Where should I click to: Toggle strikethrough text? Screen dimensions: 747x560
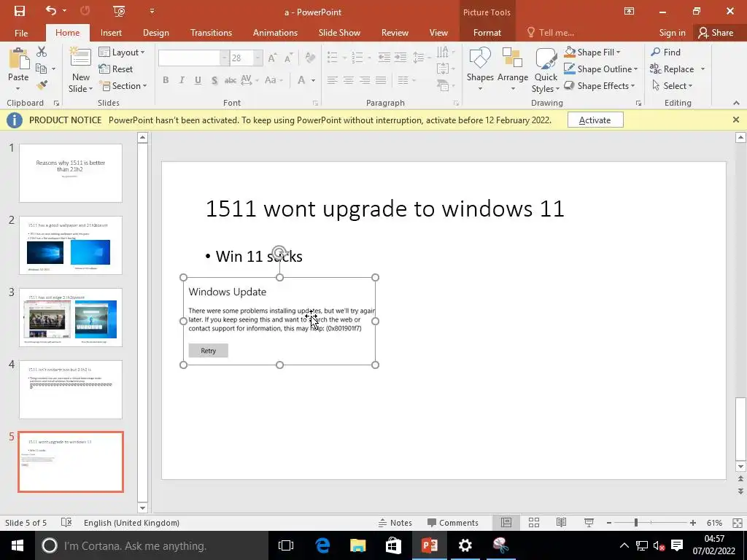point(230,80)
